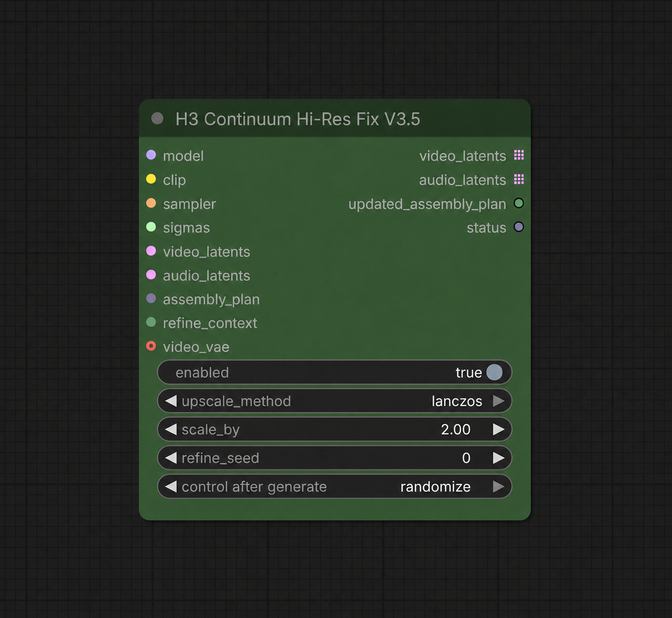Click the sigmas input label
Viewport: 672px width, 618px height.
click(x=186, y=228)
